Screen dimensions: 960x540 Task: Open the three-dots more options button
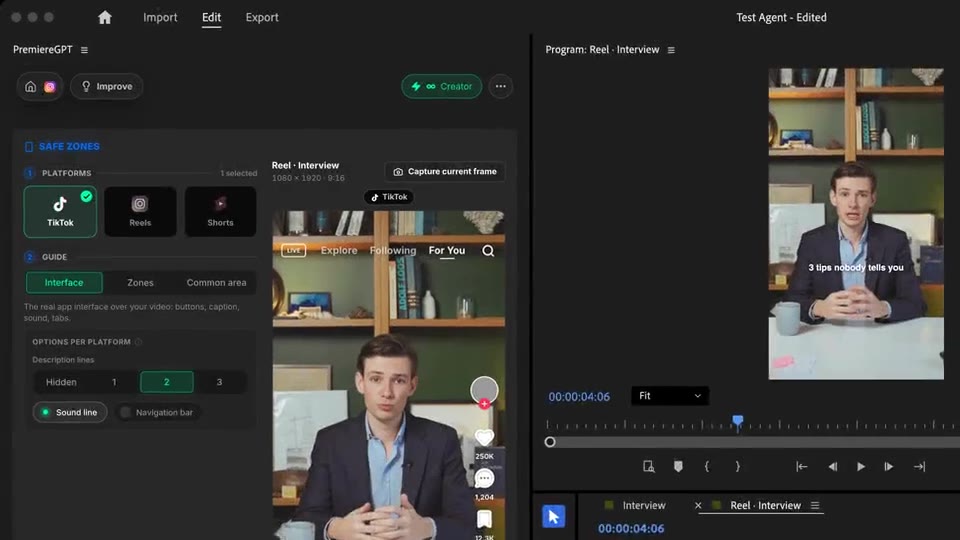click(501, 86)
